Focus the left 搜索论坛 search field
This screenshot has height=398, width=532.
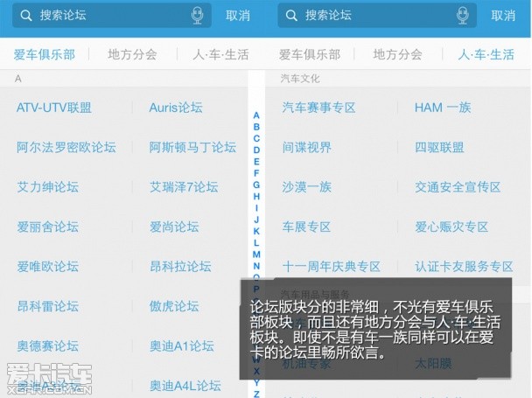(112, 16)
